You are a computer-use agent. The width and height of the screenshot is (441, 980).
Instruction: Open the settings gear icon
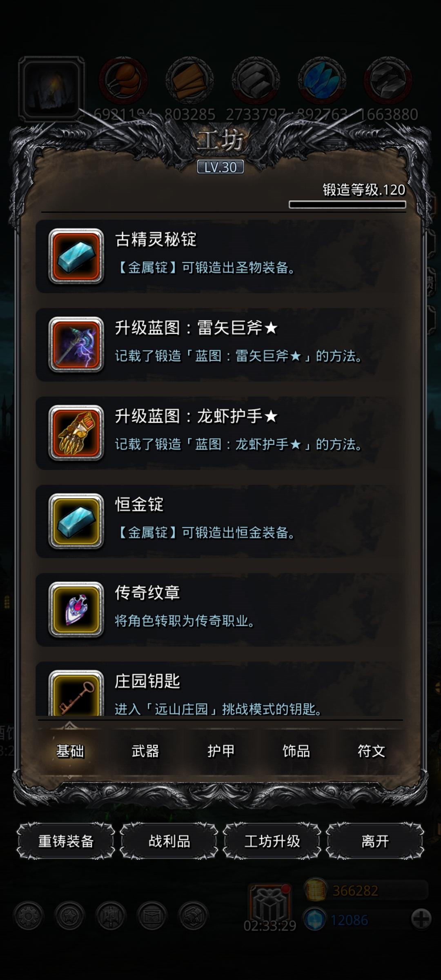pos(28,916)
